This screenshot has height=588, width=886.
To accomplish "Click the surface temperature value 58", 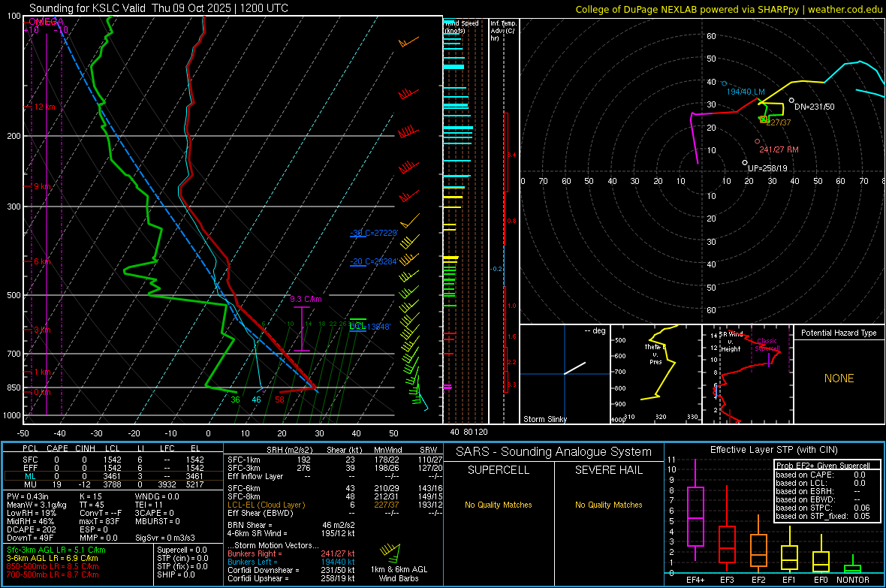I will (279, 400).
